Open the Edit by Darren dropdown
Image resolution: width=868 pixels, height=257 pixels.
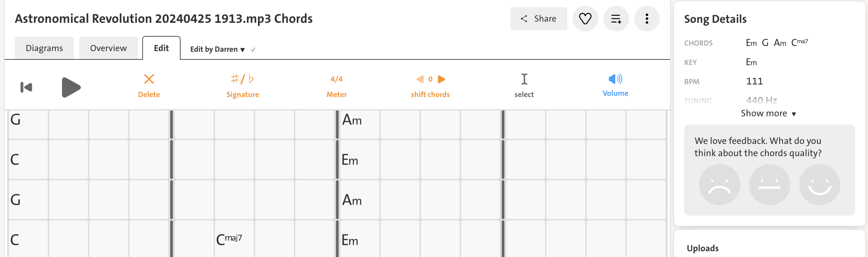217,49
